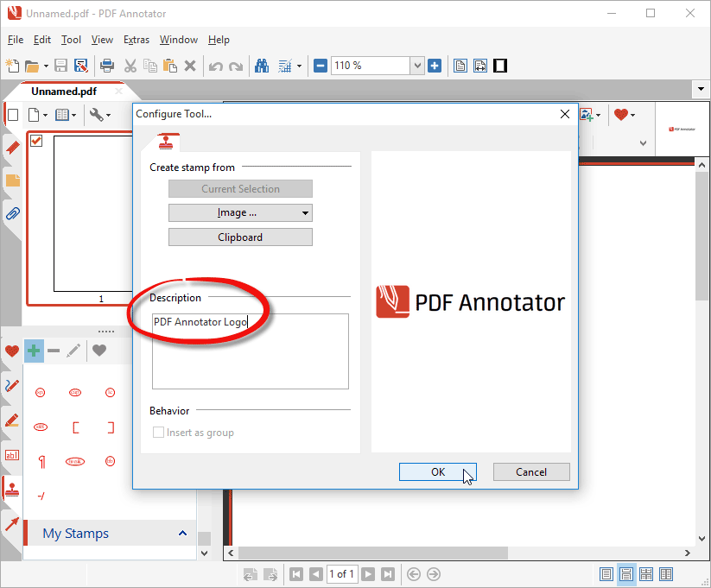Image resolution: width=711 pixels, height=588 pixels.
Task: Open the Tool menu
Action: point(71,40)
